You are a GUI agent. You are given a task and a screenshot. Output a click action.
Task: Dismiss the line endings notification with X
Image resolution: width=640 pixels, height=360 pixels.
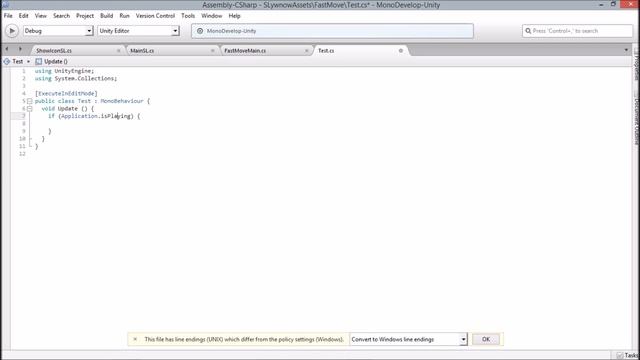135,339
